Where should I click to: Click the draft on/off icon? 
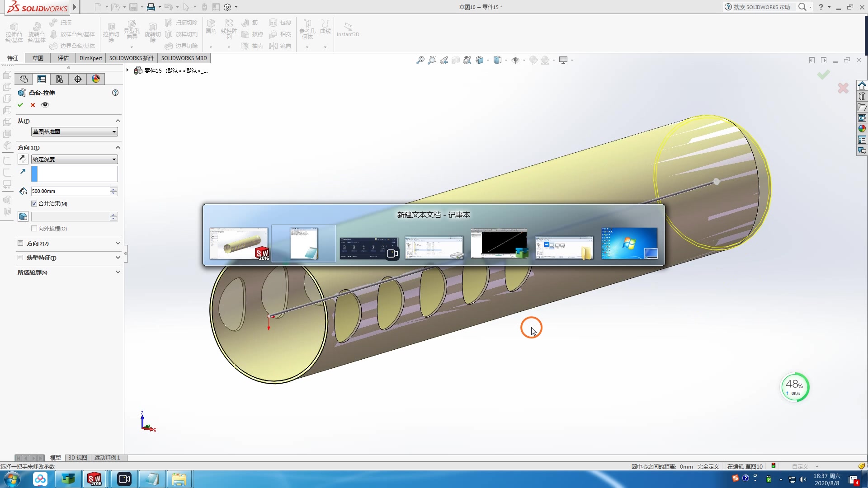coord(23,216)
